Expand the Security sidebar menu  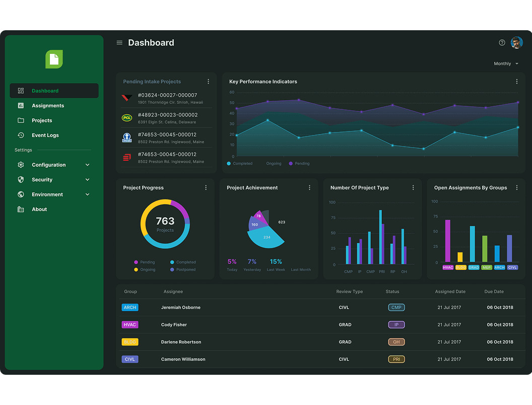[x=54, y=180]
